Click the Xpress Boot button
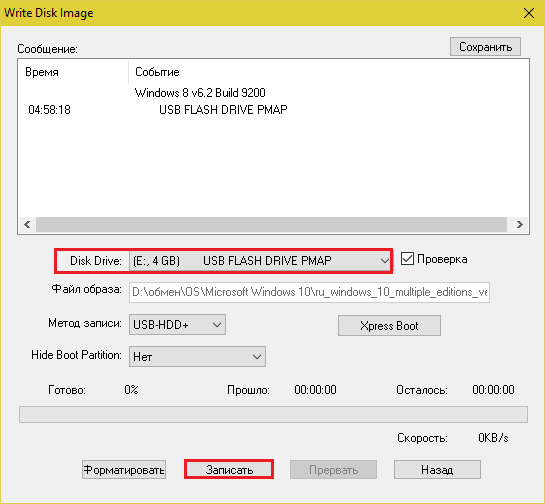This screenshot has width=545, height=504. [x=389, y=326]
